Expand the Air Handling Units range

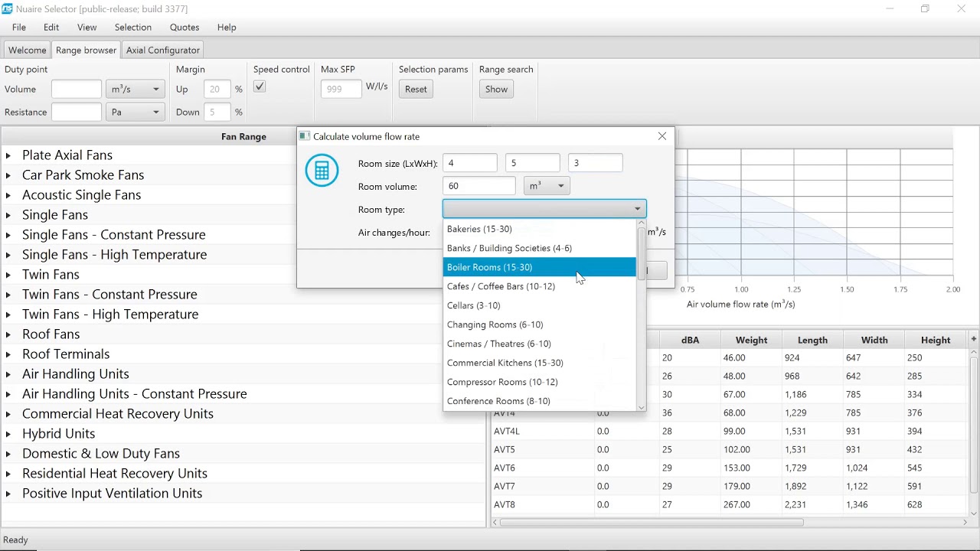pyautogui.click(x=8, y=374)
